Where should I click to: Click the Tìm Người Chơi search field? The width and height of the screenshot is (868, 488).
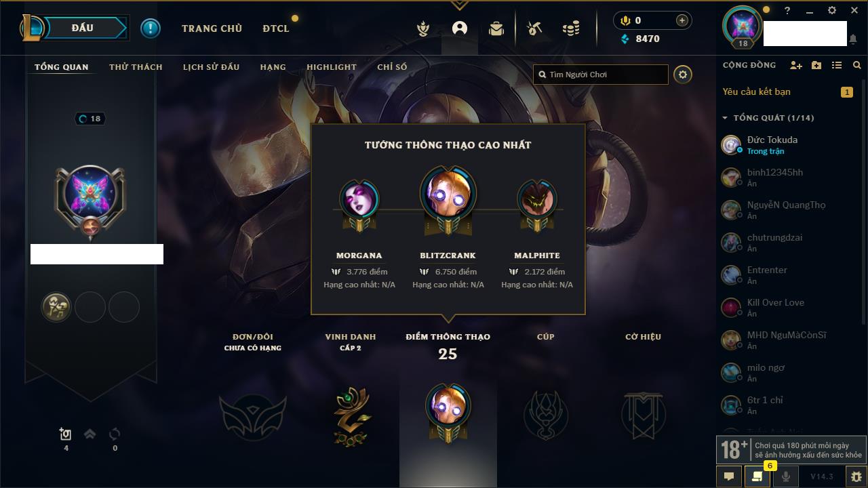click(x=601, y=75)
